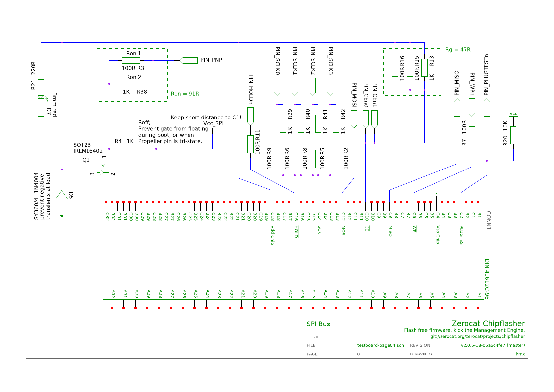Screen dimensions: 554x392
Task: Select the 100R resistor R16
Action: [x=395, y=67]
